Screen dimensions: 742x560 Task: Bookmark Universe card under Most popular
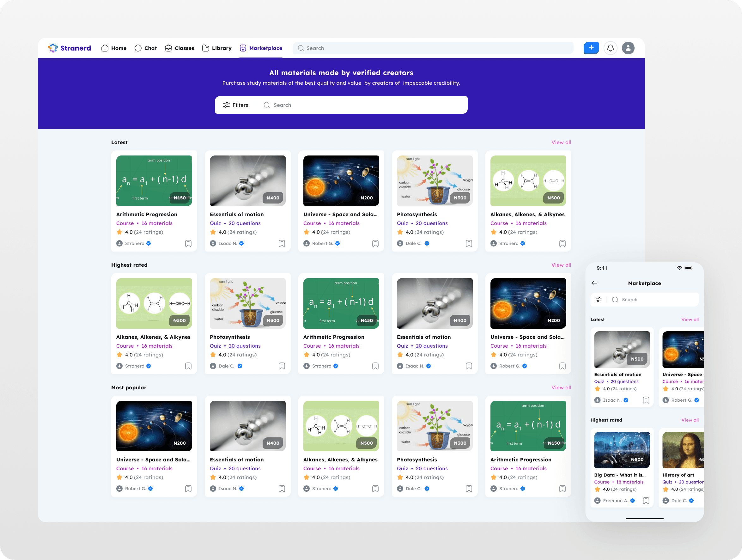[x=188, y=489]
